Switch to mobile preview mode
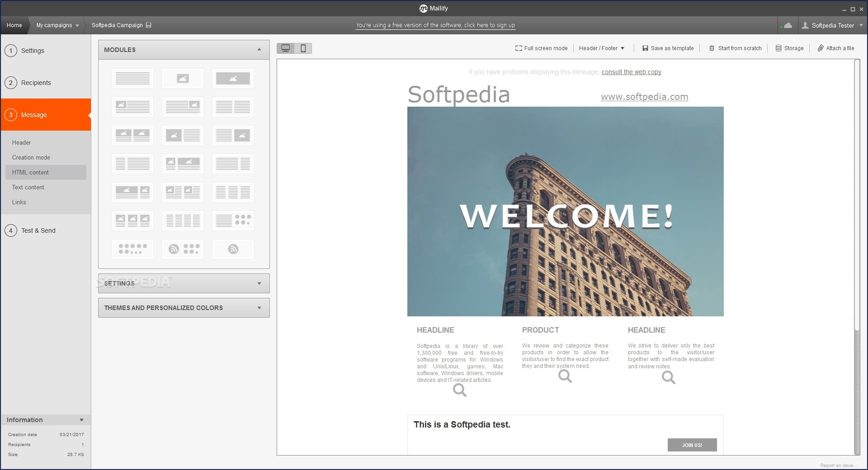The width and height of the screenshot is (868, 470). tap(303, 48)
